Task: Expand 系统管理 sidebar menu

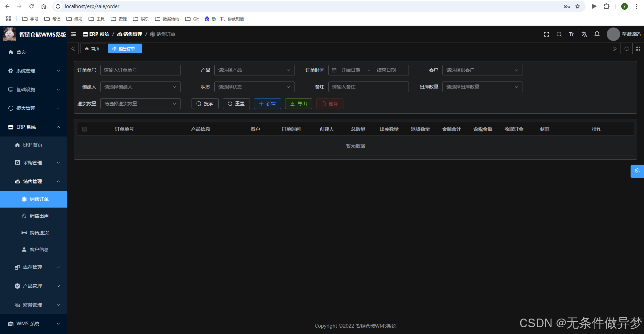Action: pos(34,71)
